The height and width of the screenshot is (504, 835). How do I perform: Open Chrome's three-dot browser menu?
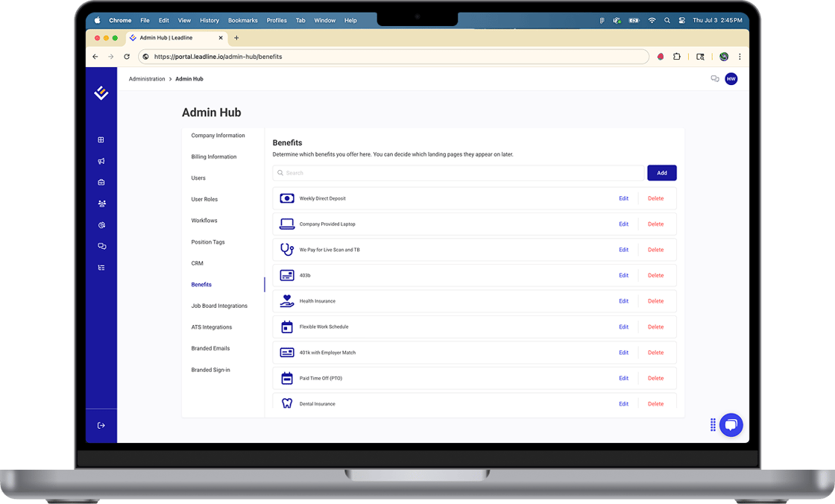pos(740,56)
